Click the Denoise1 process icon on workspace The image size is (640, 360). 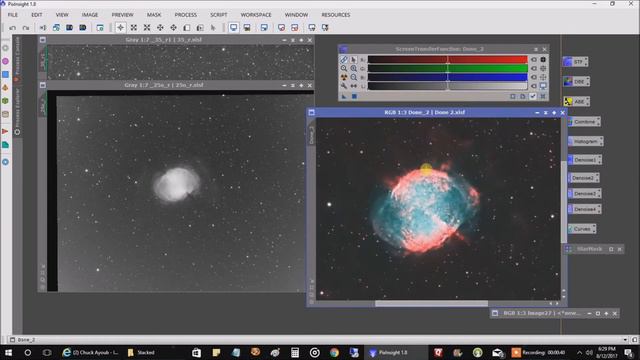coord(585,160)
